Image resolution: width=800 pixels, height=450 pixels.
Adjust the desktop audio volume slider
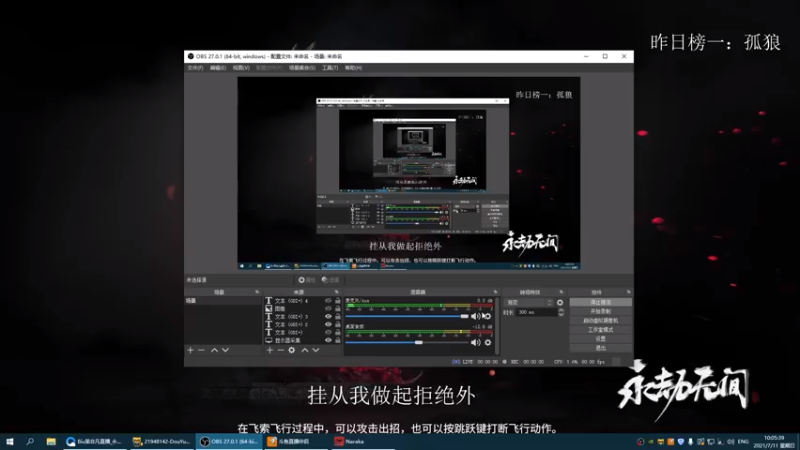[407, 342]
